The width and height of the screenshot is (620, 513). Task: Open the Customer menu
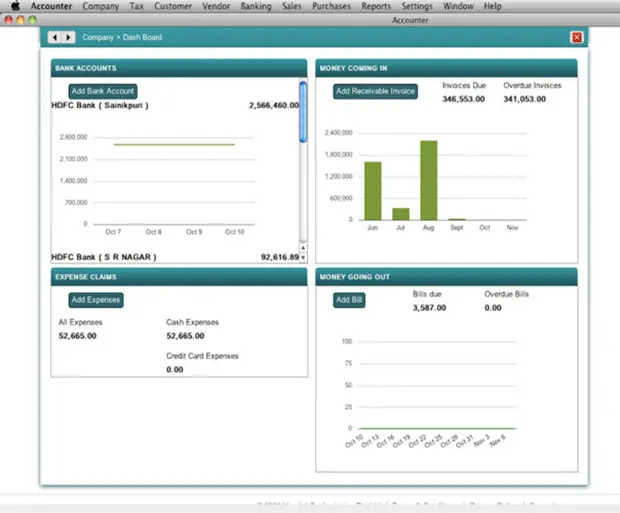point(173,6)
